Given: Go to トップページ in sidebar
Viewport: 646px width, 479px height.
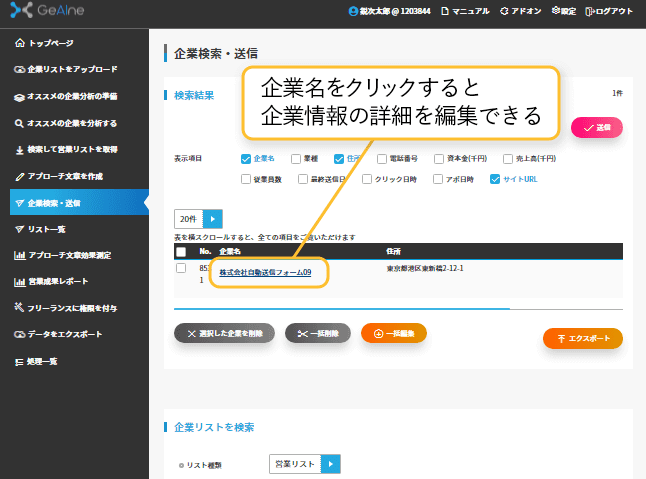Looking at the screenshot, I should pyautogui.click(x=51, y=43).
